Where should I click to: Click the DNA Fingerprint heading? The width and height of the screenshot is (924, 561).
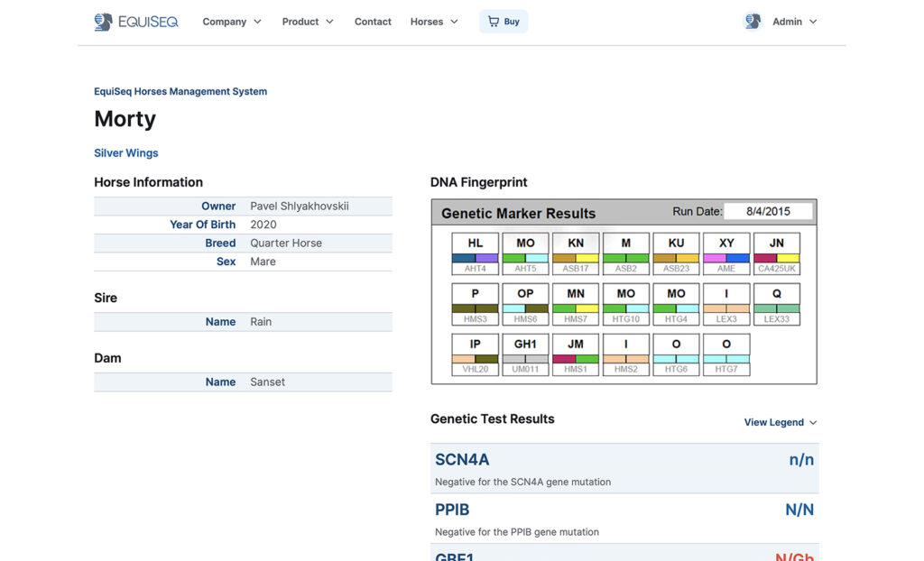tap(478, 183)
